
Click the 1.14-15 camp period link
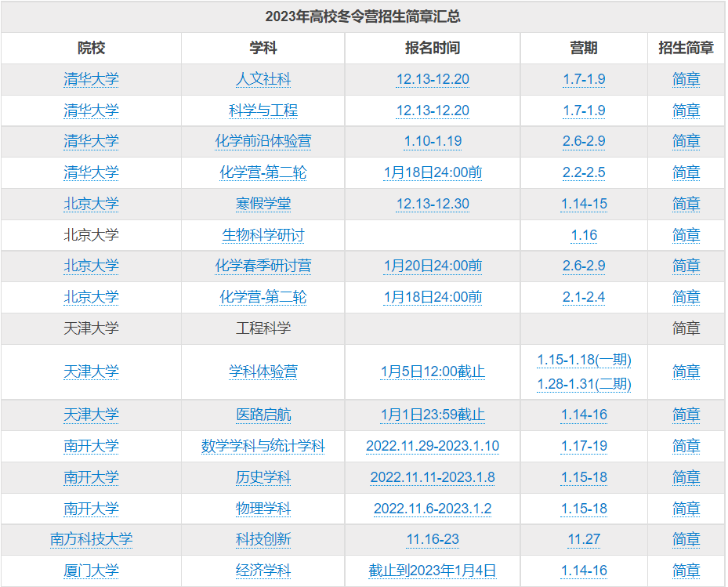click(584, 204)
